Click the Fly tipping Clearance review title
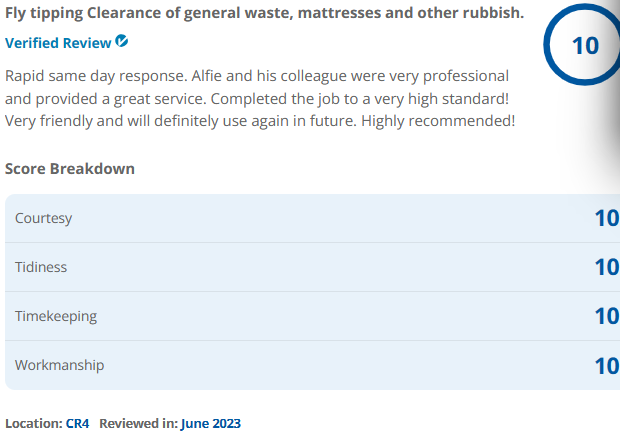Image resolution: width=620 pixels, height=436 pixels. (x=264, y=14)
